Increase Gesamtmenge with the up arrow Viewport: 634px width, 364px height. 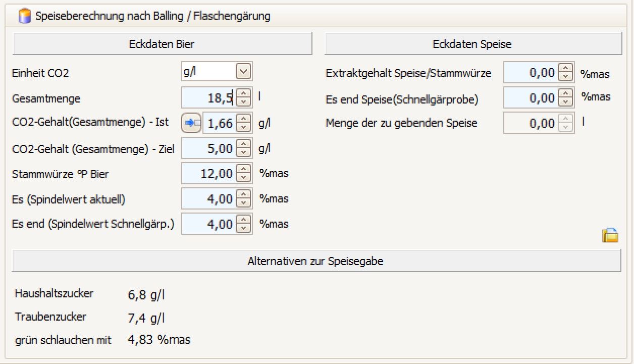pos(244,94)
